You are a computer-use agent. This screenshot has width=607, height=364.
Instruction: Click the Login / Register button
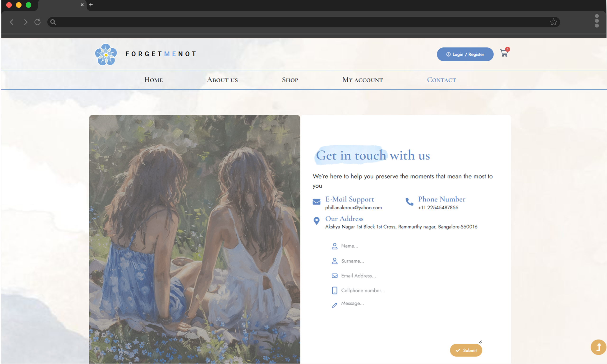(x=465, y=54)
